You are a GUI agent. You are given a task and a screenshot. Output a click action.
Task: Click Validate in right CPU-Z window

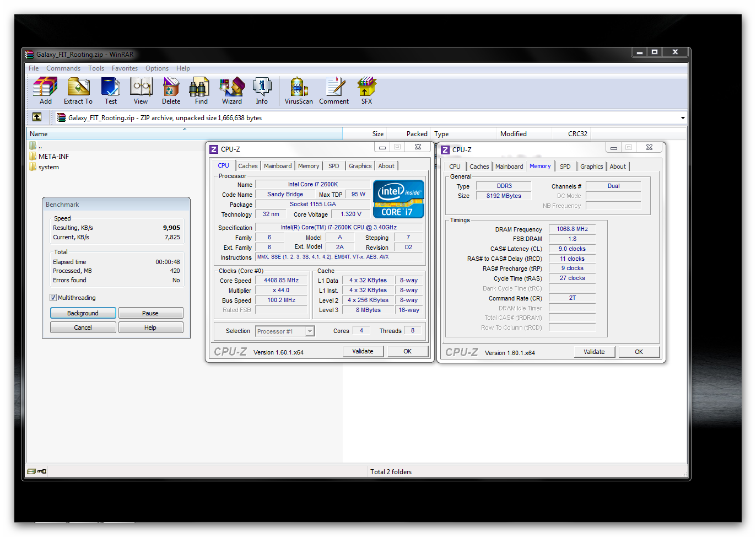594,352
